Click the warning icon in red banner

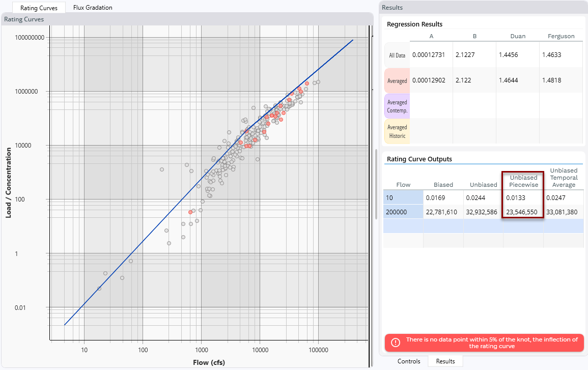point(395,343)
